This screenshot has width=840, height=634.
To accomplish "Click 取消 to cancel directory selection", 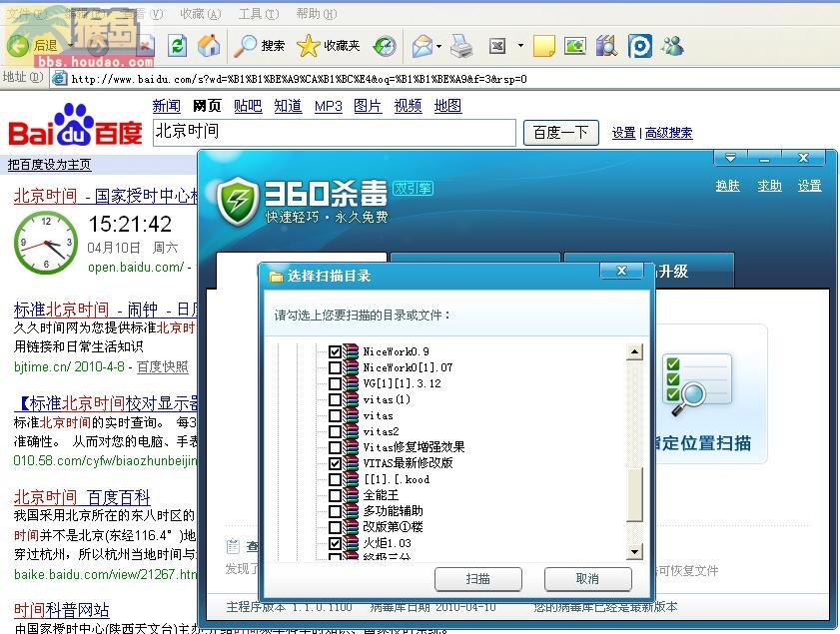I will pos(587,579).
